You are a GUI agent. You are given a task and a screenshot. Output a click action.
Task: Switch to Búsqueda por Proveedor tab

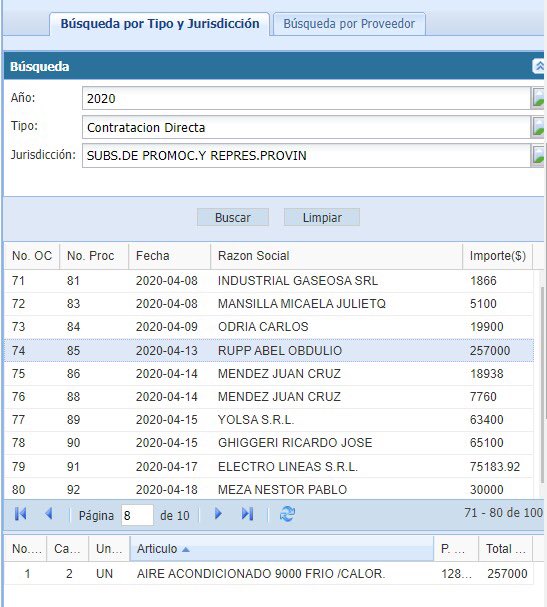349,24
